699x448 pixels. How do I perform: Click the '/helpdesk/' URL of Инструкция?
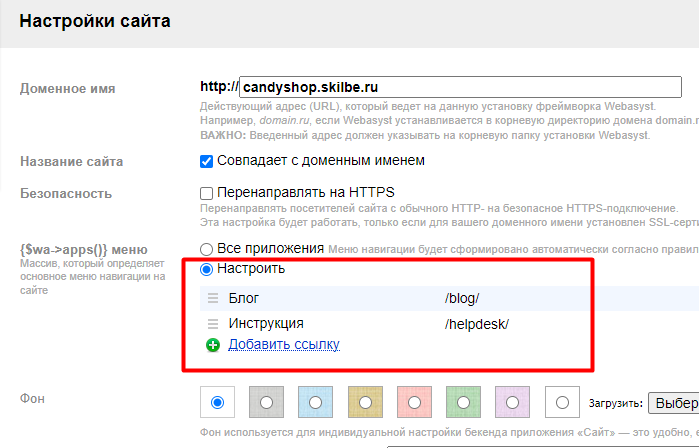coord(477,324)
